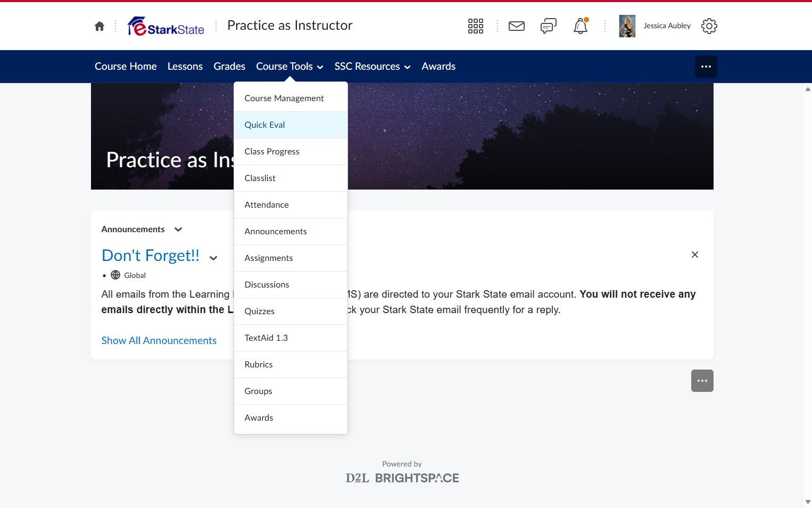Open Rubrics from the dropdown
812x508 pixels.
[291, 365]
